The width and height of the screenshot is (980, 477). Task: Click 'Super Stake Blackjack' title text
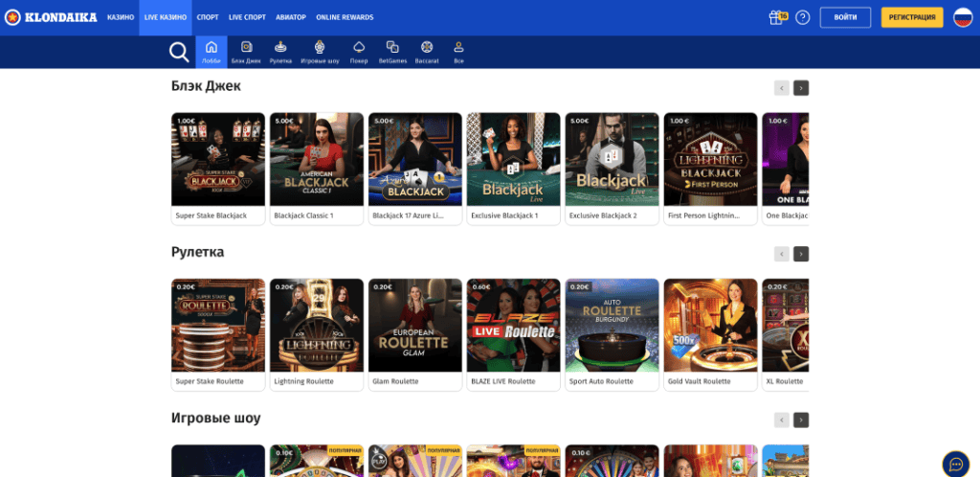212,216
